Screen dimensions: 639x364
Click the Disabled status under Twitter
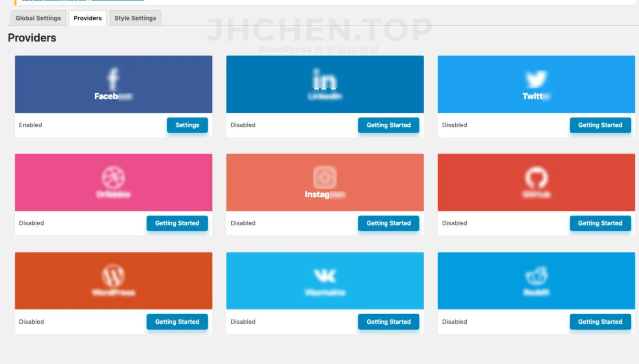(455, 125)
